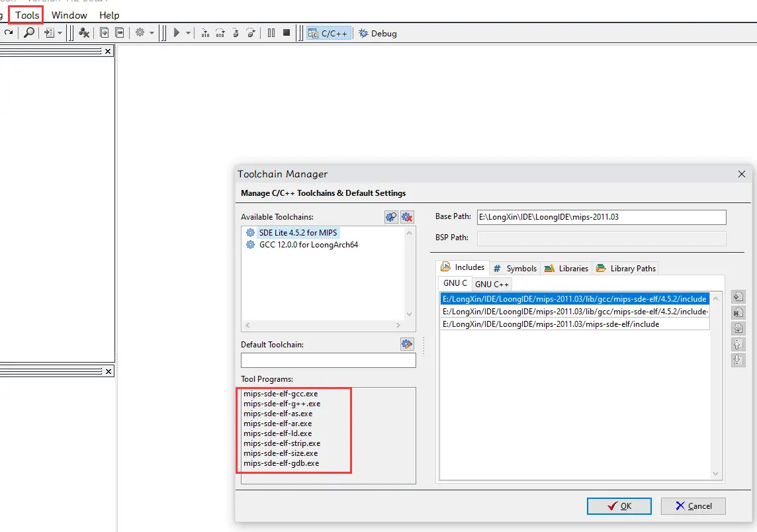Click topmost add icon beside include paths
Screen dimensions: 757x532
pyautogui.click(x=738, y=296)
